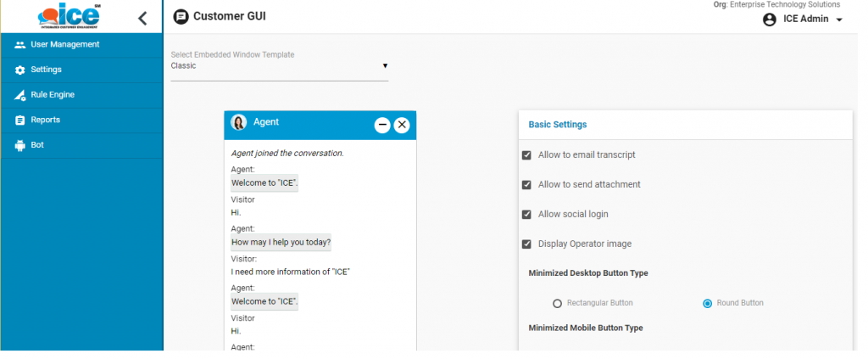The image size is (868, 359).
Task: Click the Rule Engine sidebar icon
Action: pyautogui.click(x=20, y=95)
